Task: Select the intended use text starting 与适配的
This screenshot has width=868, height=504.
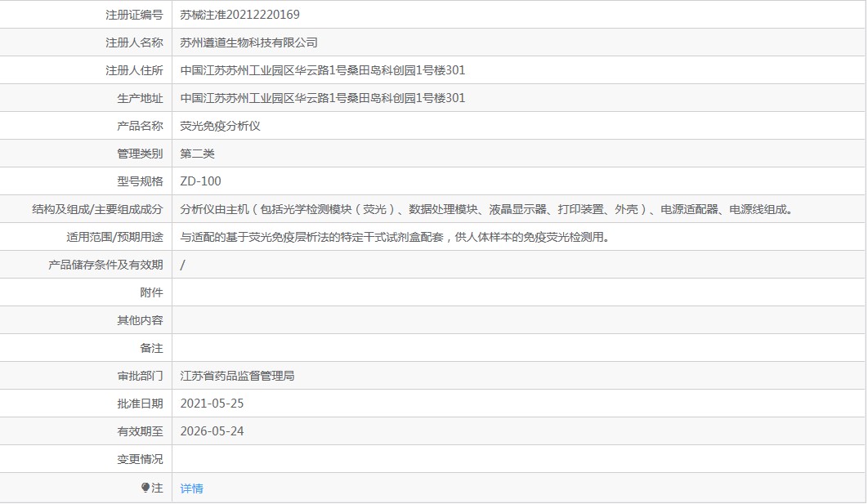Action: click(x=395, y=237)
